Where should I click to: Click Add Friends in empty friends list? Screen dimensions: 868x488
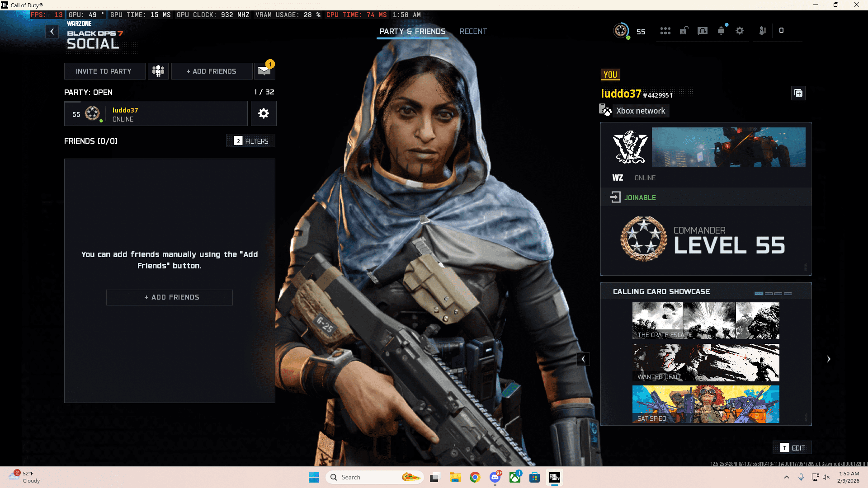point(170,297)
